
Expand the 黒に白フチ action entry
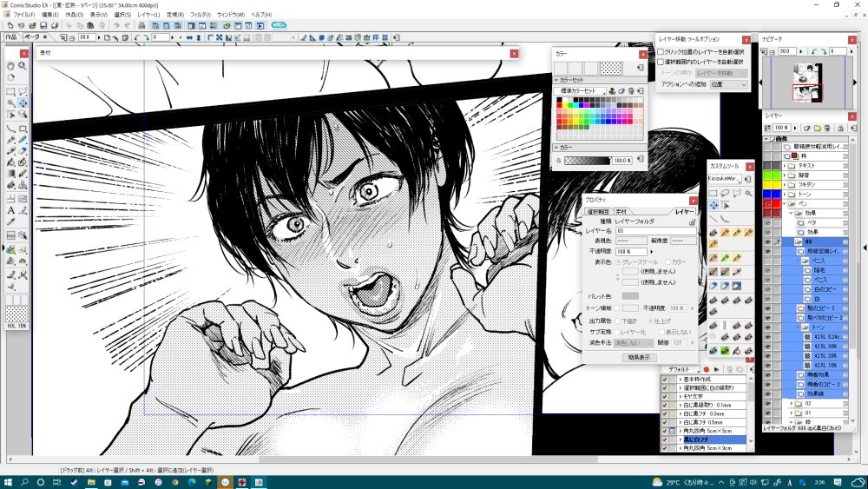[680, 439]
